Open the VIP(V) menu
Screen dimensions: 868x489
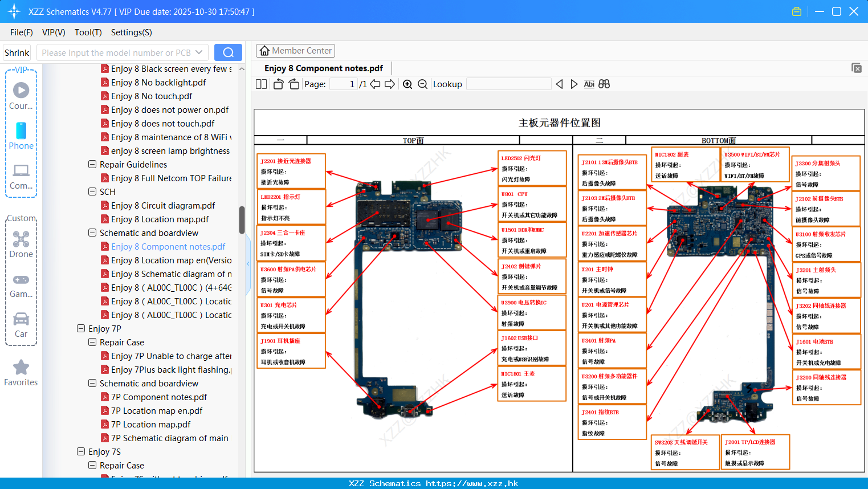click(54, 32)
